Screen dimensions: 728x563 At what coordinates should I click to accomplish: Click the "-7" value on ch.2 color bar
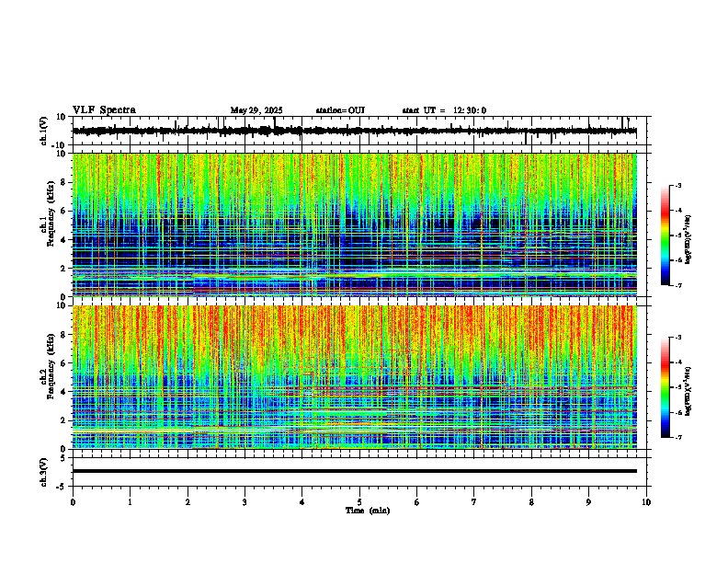pos(677,438)
